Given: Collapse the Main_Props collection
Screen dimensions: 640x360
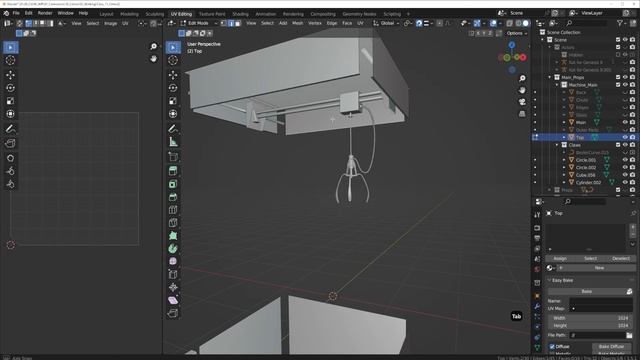Looking at the screenshot, I should [x=549, y=77].
